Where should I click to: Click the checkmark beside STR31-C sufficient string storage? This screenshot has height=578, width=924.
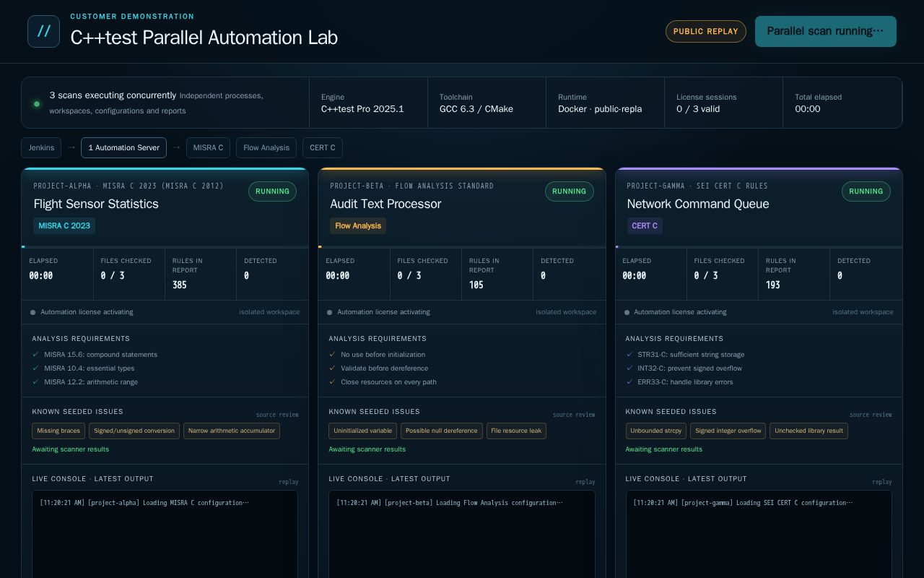629,354
